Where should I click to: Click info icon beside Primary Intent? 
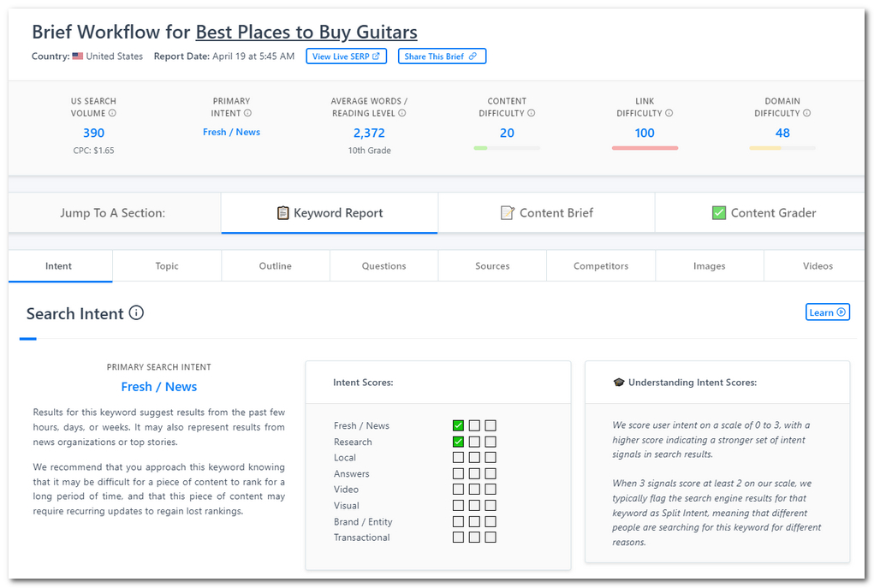pyautogui.click(x=248, y=113)
